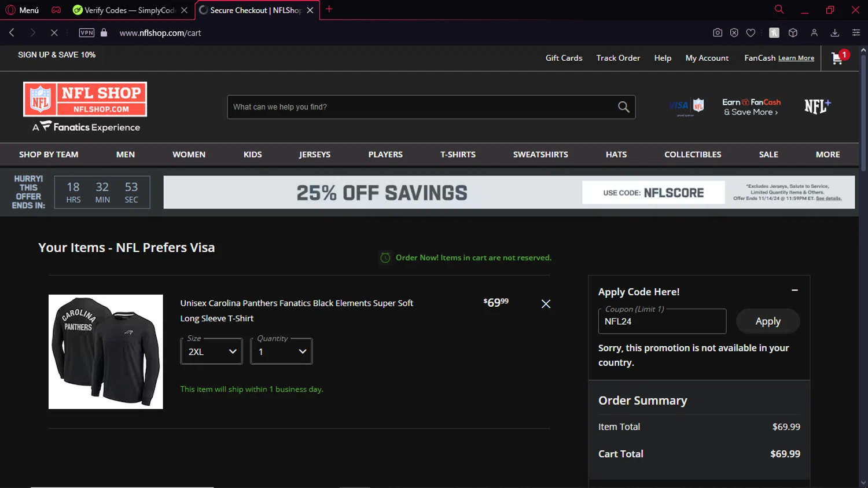Open the JERSEYS menu

coord(315,155)
